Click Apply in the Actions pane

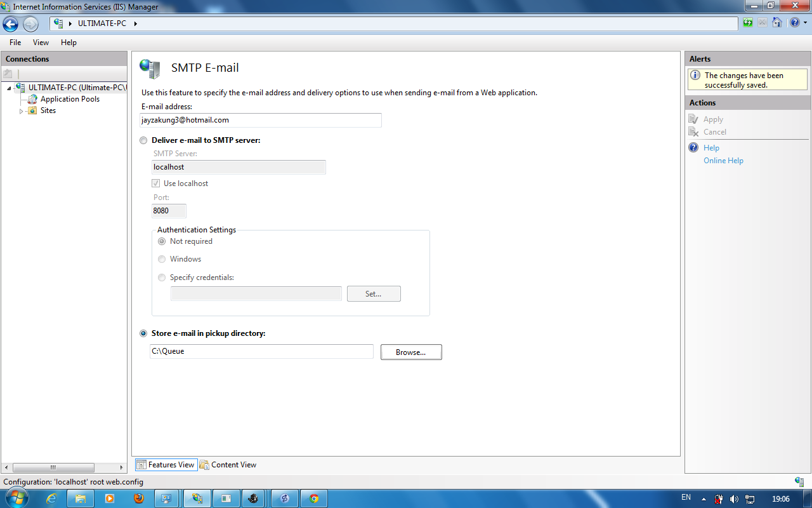pyautogui.click(x=713, y=119)
